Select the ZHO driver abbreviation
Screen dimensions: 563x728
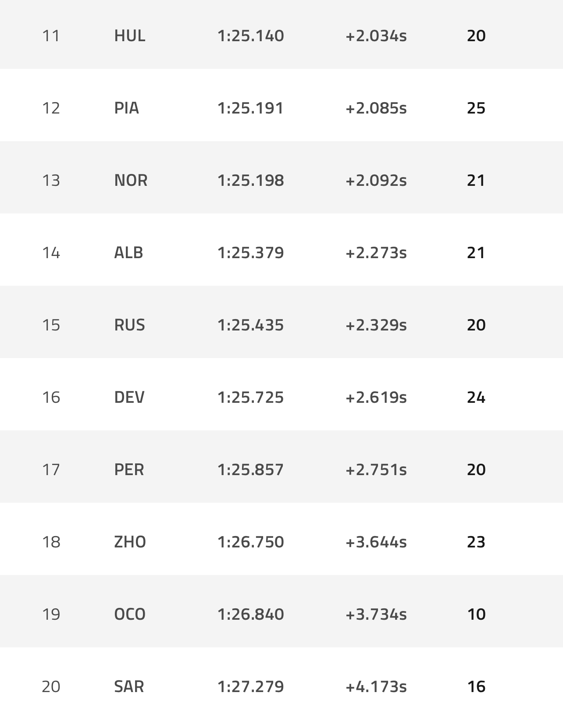point(130,542)
